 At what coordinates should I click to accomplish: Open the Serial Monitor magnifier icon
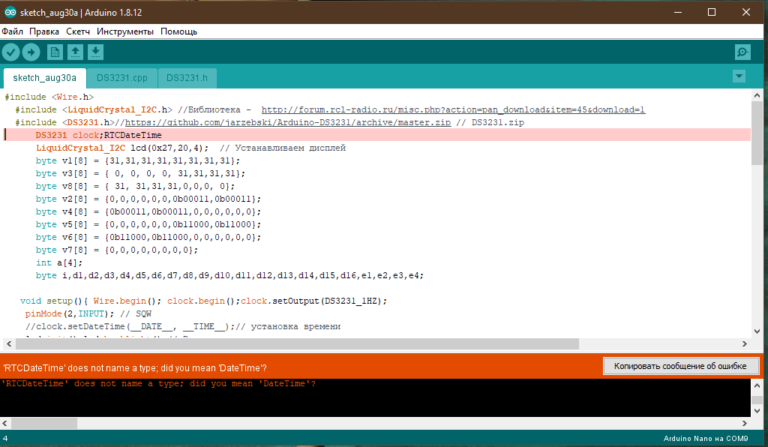[742, 52]
